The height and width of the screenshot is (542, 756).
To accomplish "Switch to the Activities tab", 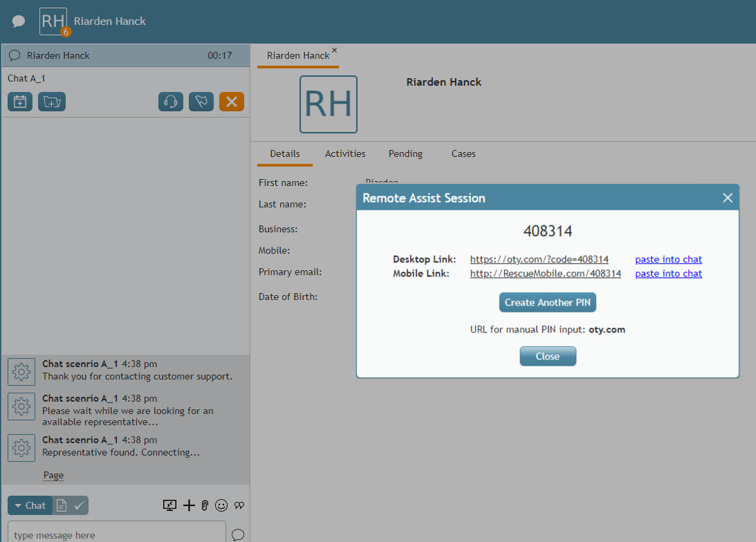I will [x=345, y=153].
